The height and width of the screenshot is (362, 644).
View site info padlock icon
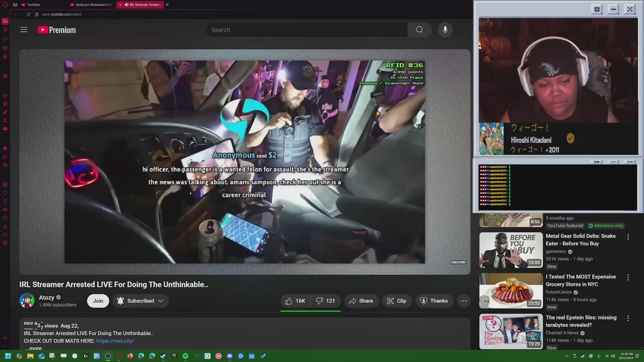pos(36,14)
